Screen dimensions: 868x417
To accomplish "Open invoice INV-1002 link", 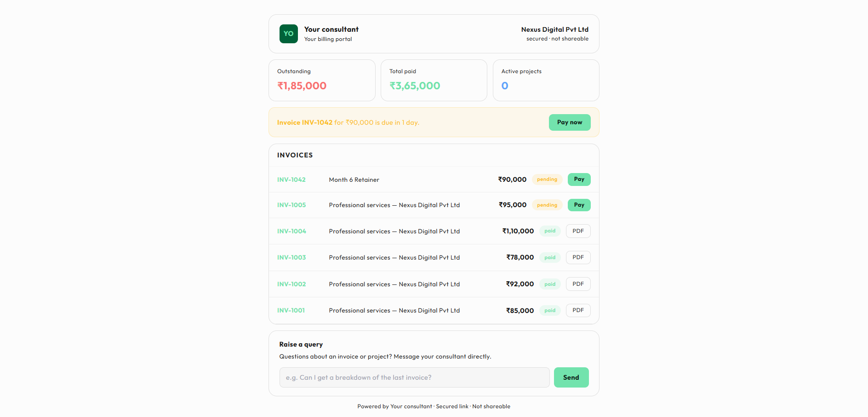I will click(x=291, y=284).
